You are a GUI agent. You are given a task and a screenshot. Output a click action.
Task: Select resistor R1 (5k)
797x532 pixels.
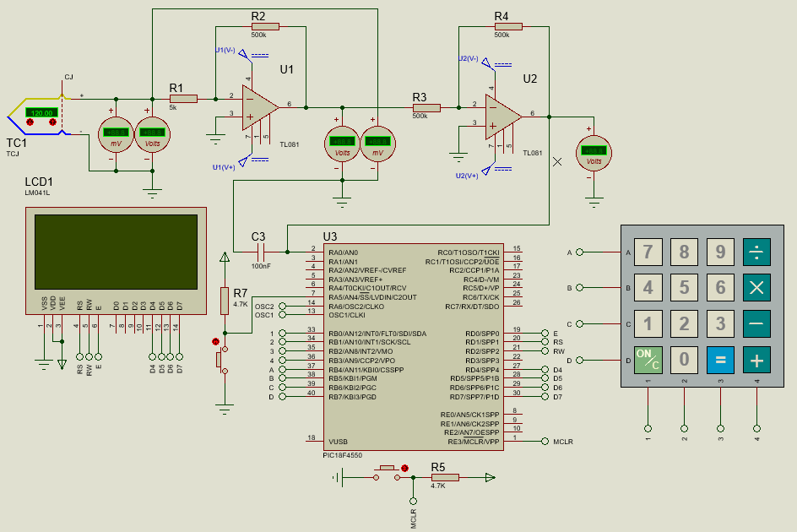[183, 99]
